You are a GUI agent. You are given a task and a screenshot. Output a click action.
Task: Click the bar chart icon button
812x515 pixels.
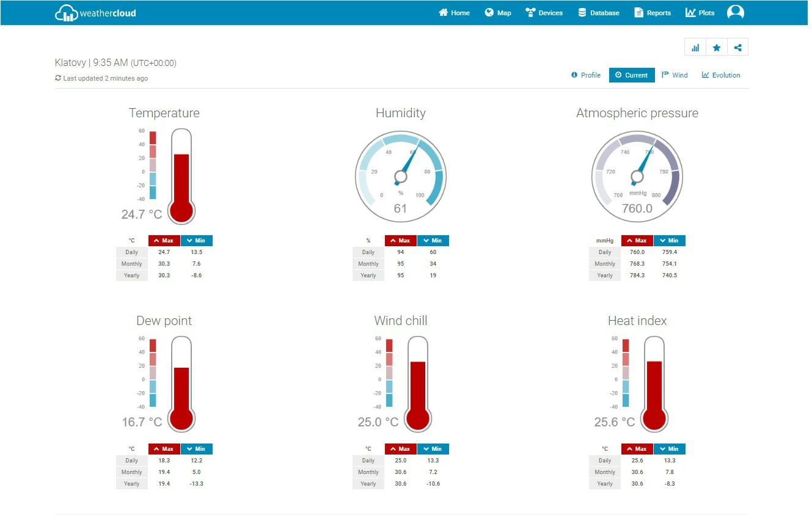[695, 48]
